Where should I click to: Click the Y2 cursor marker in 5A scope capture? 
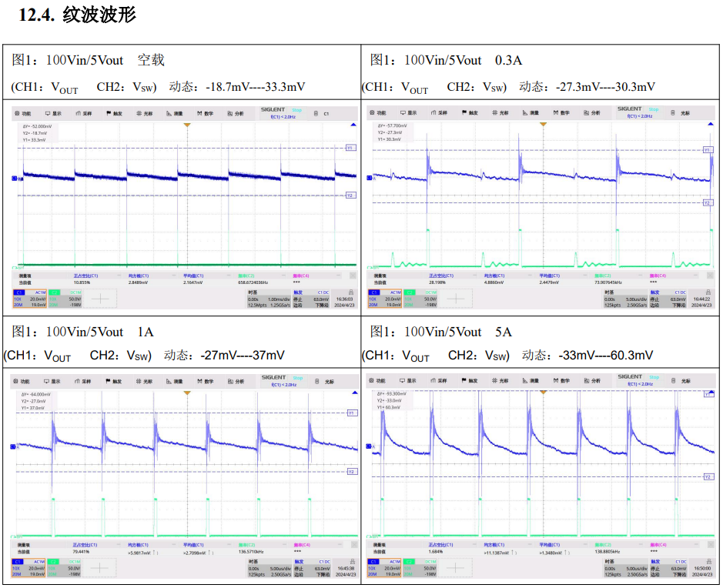coord(708,477)
